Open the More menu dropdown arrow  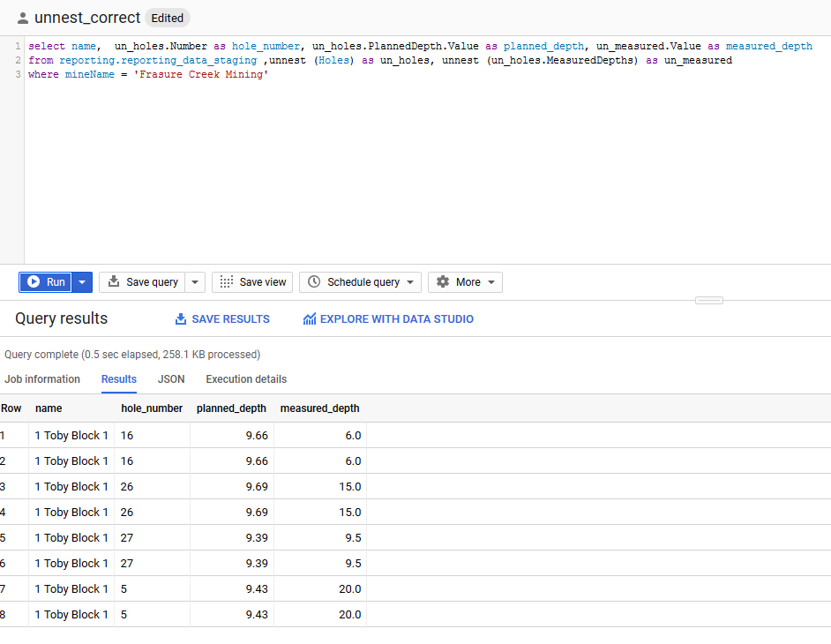[491, 282]
